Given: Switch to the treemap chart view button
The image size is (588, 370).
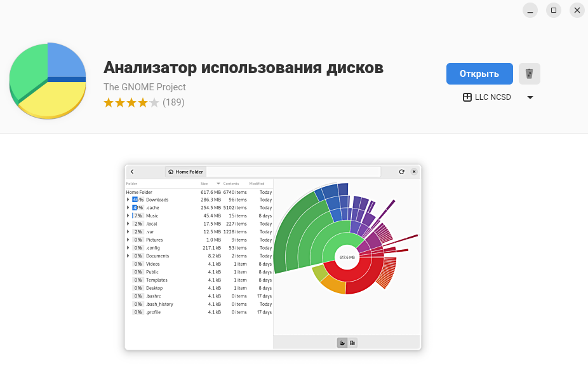Looking at the screenshot, I should pyautogui.click(x=352, y=343).
